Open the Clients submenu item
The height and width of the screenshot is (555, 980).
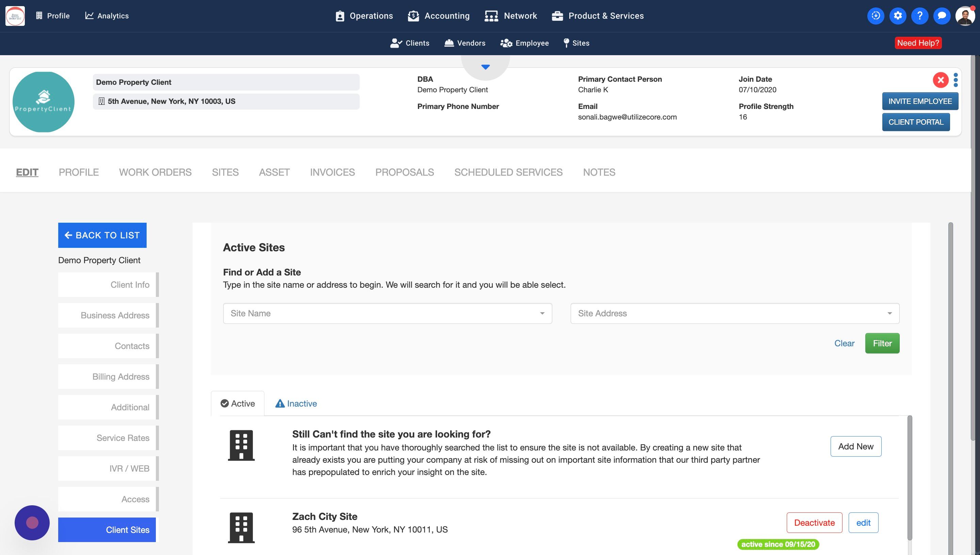click(x=410, y=43)
